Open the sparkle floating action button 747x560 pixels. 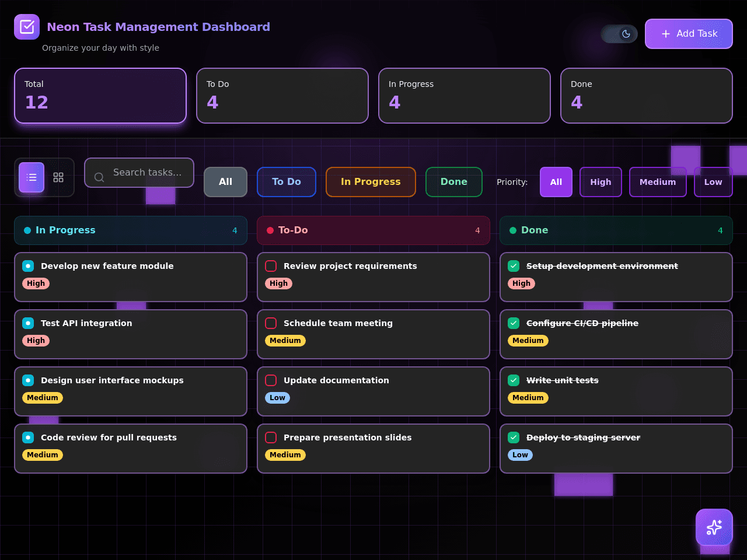click(x=714, y=527)
